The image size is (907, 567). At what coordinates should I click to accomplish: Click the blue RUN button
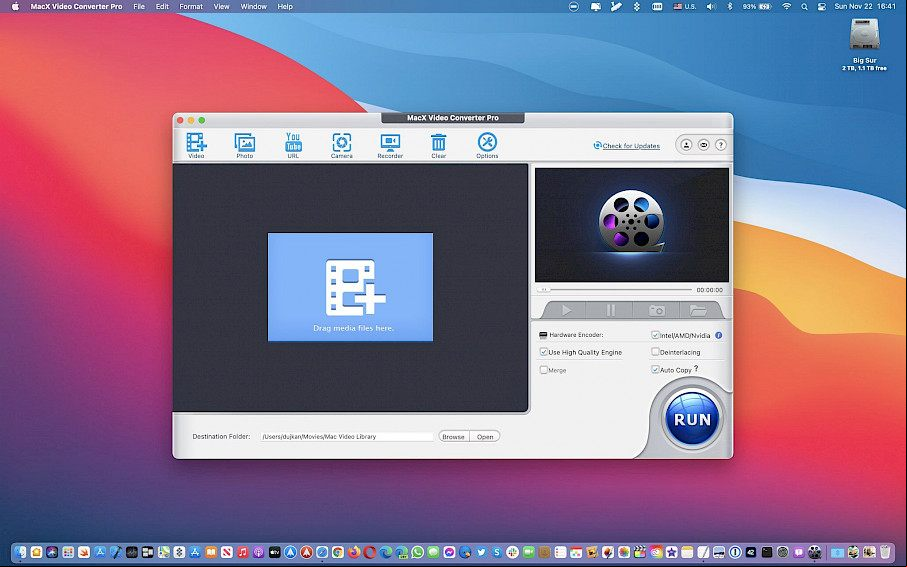[692, 418]
